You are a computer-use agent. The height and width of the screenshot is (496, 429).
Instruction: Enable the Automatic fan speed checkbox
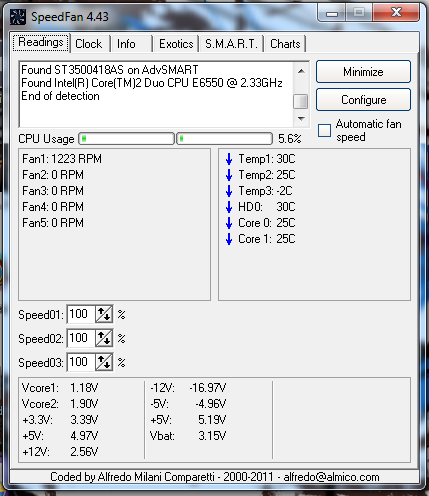click(x=324, y=131)
